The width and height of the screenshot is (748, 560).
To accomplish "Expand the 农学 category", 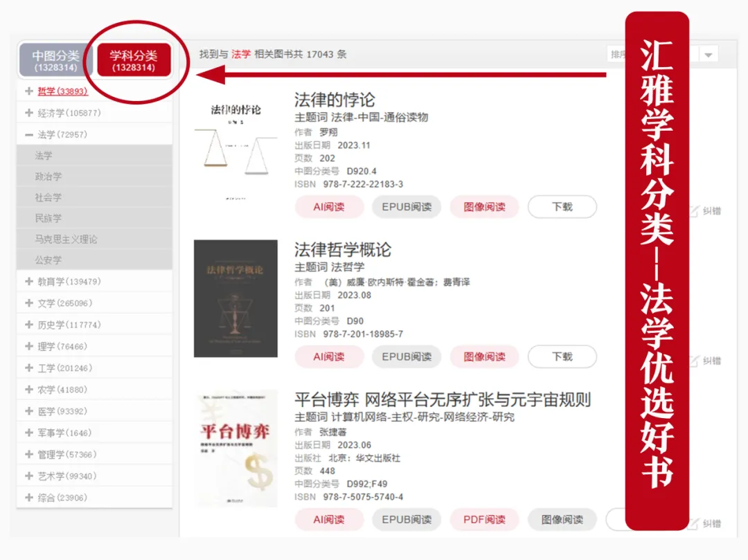I will [29, 390].
